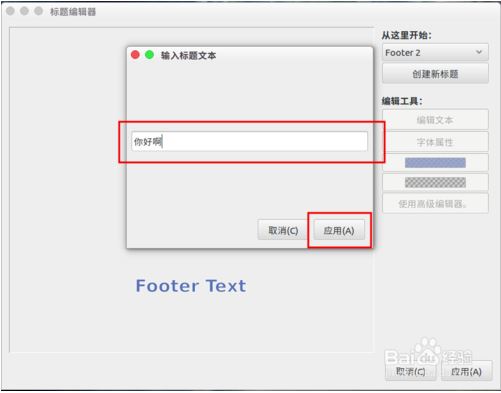Click 取消(C) in the 标题编辑器 window

pos(410,371)
